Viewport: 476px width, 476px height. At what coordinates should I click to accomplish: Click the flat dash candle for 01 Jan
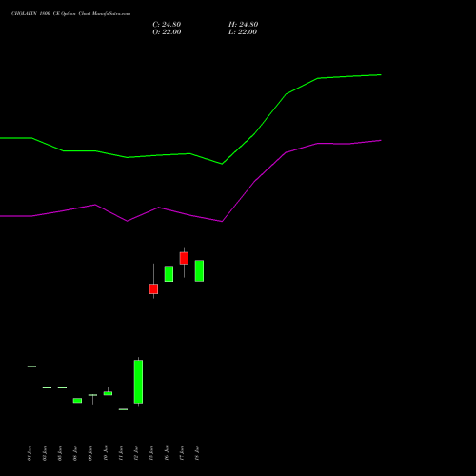pos(31,367)
